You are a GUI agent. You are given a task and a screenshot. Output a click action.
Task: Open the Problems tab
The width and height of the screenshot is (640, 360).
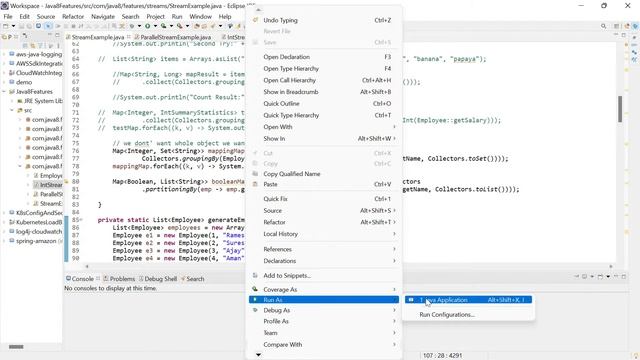tap(119, 279)
